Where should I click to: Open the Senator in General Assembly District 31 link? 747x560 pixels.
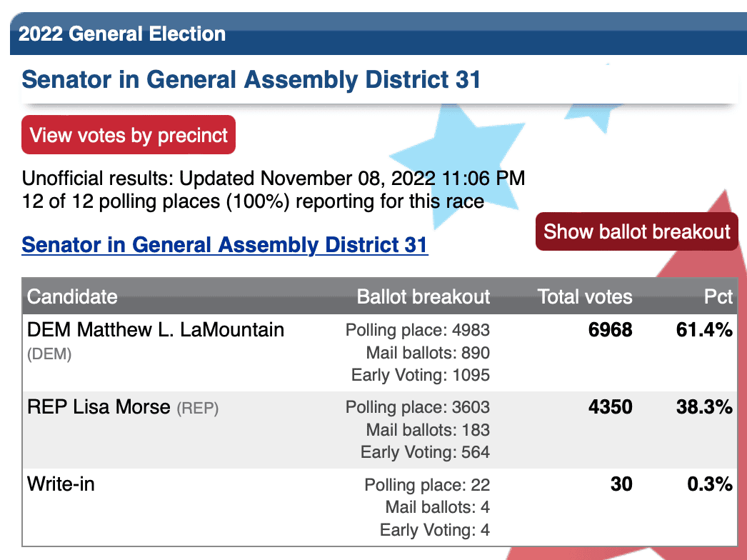[x=225, y=245]
